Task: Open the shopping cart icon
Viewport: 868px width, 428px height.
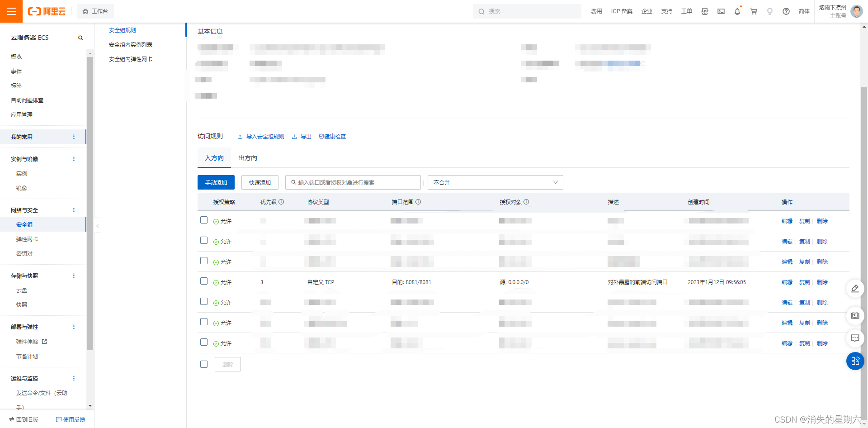Action: point(754,11)
